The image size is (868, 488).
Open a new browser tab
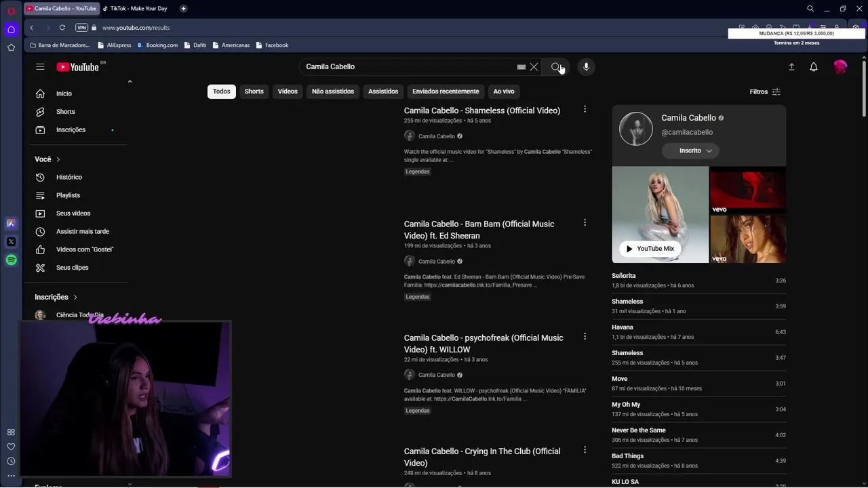(x=183, y=9)
